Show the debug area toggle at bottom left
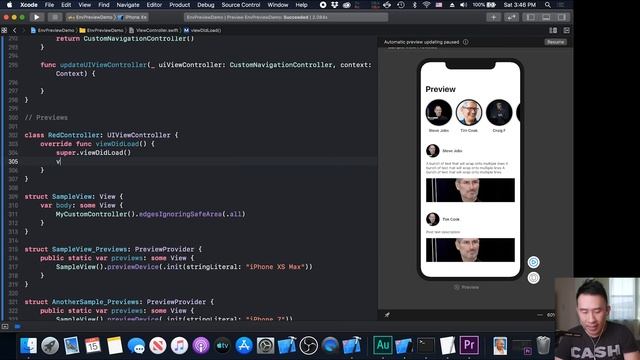The width and height of the screenshot is (640, 360). click(x=5, y=326)
